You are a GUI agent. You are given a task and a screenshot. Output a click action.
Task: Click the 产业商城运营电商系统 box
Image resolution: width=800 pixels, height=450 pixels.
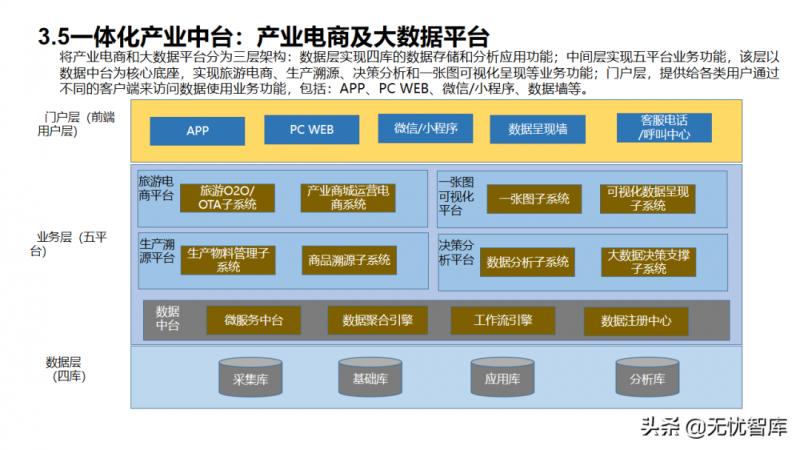pyautogui.click(x=348, y=198)
